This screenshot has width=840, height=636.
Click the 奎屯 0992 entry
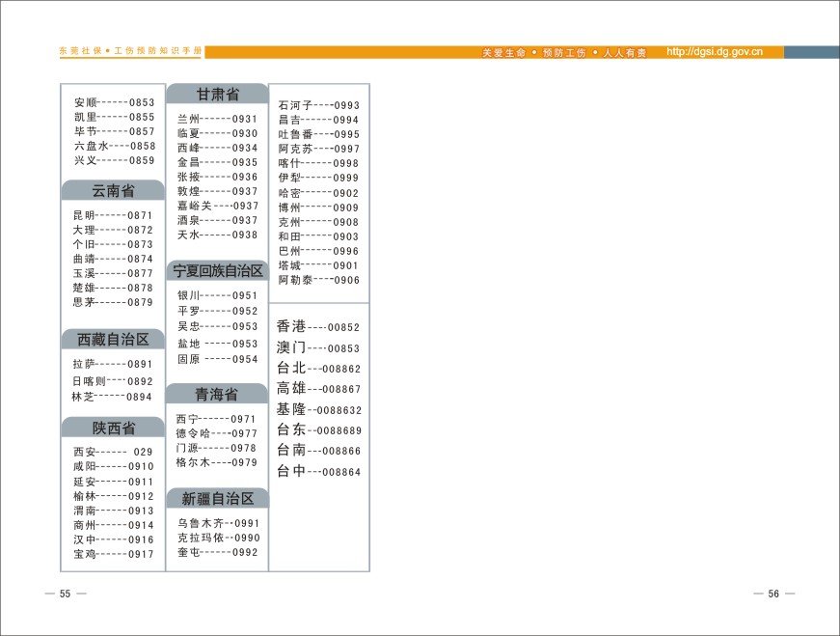[x=218, y=552]
